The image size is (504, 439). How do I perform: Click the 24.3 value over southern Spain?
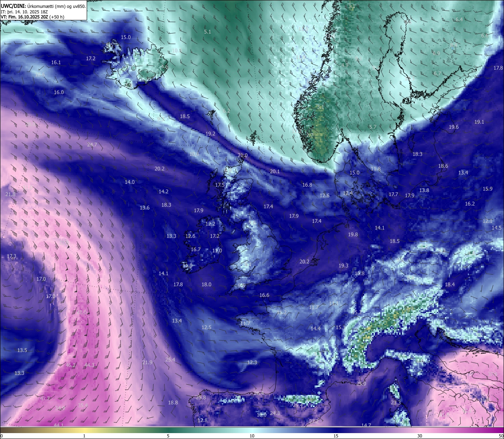click(275, 413)
